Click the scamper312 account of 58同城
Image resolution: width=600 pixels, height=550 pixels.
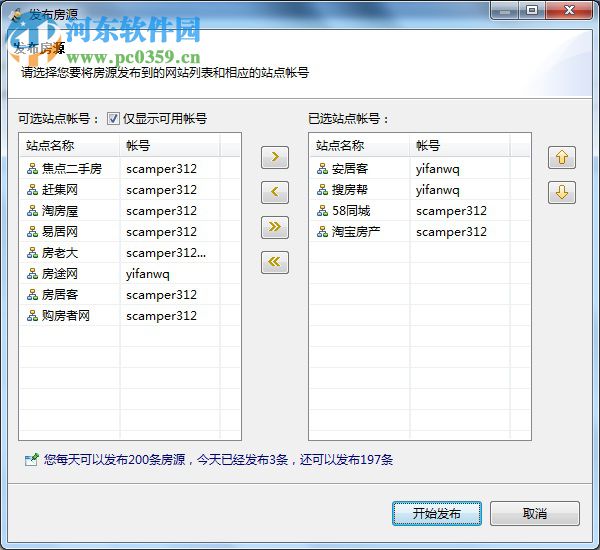click(451, 211)
